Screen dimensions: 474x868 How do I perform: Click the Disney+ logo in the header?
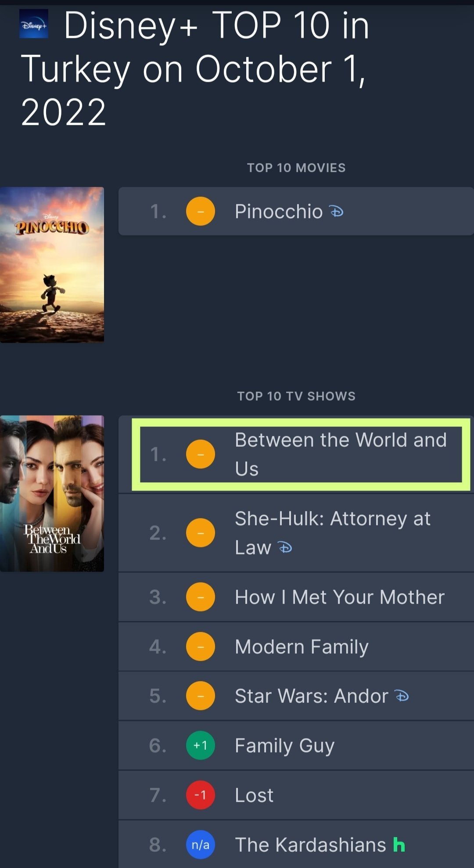point(34,24)
